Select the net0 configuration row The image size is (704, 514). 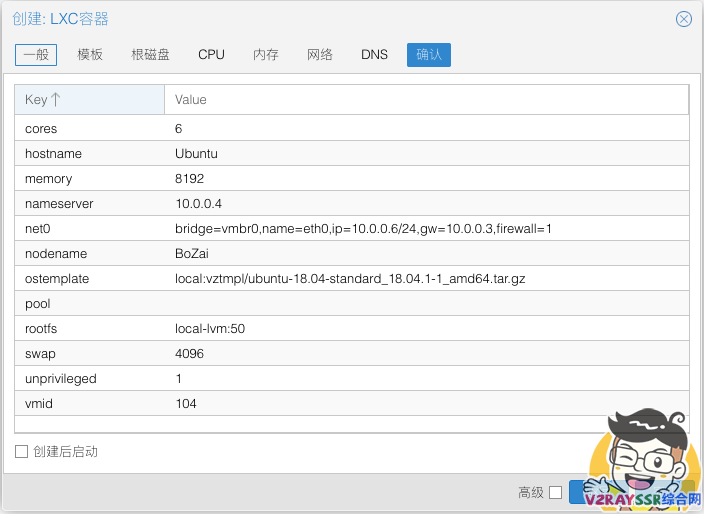click(x=350, y=229)
